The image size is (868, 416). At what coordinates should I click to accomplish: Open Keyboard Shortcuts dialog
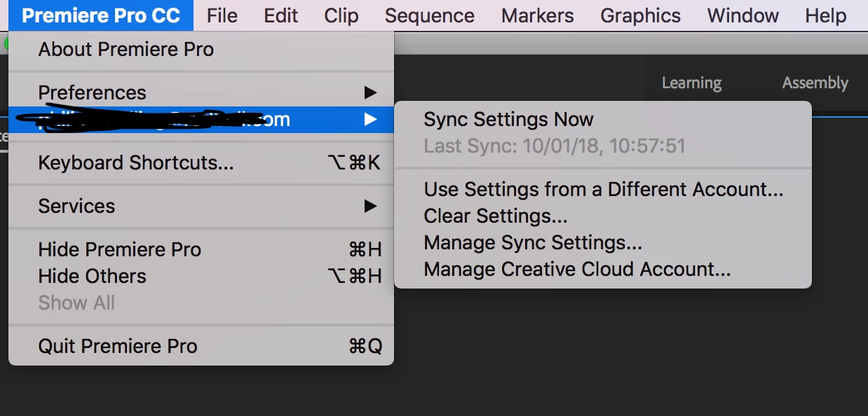click(x=136, y=163)
